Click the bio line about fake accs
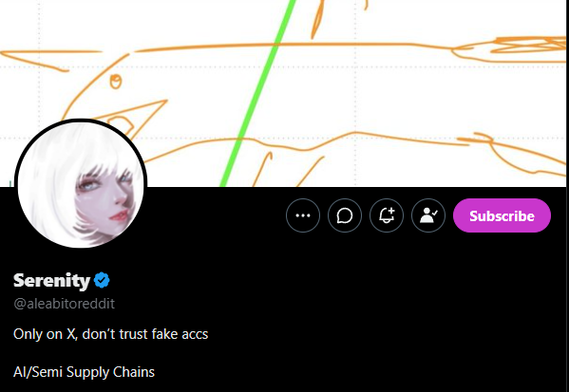The width and height of the screenshot is (569, 392). pos(111,334)
